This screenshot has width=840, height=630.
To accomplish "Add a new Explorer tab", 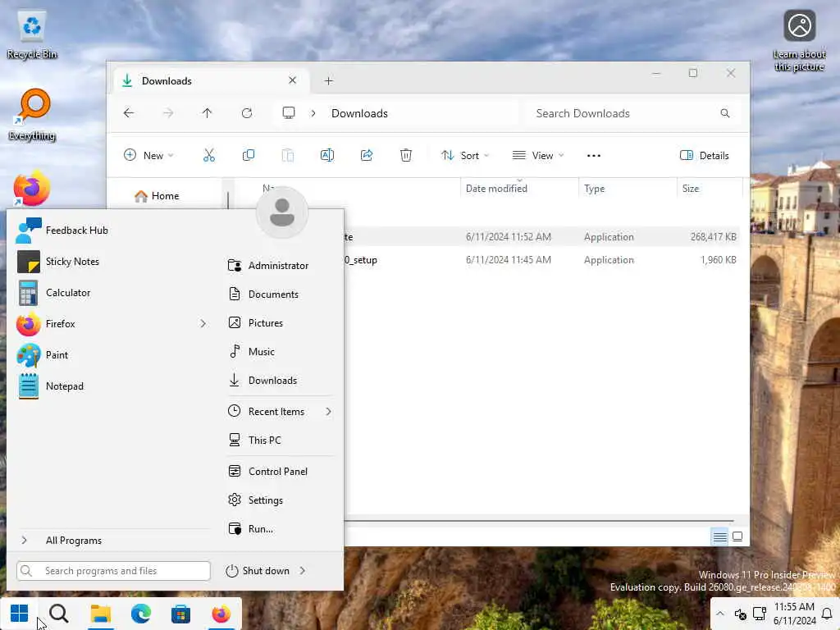I will click(x=329, y=81).
